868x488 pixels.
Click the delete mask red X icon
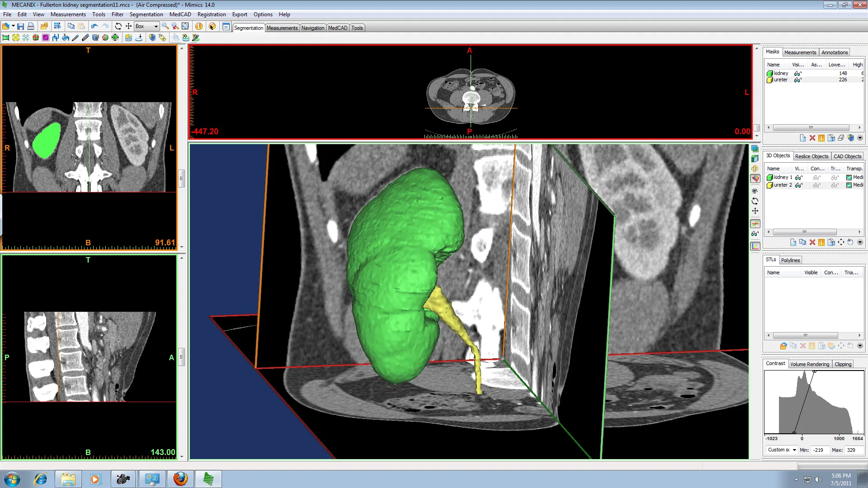point(812,138)
